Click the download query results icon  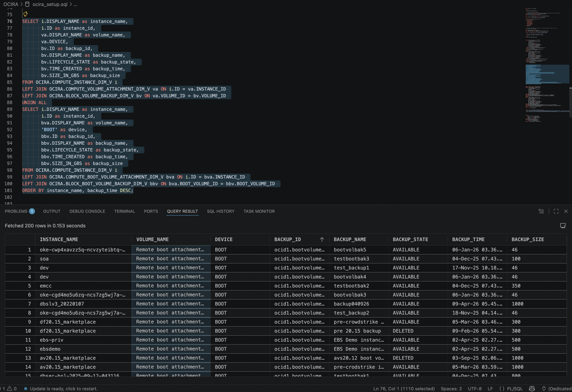[563, 226]
